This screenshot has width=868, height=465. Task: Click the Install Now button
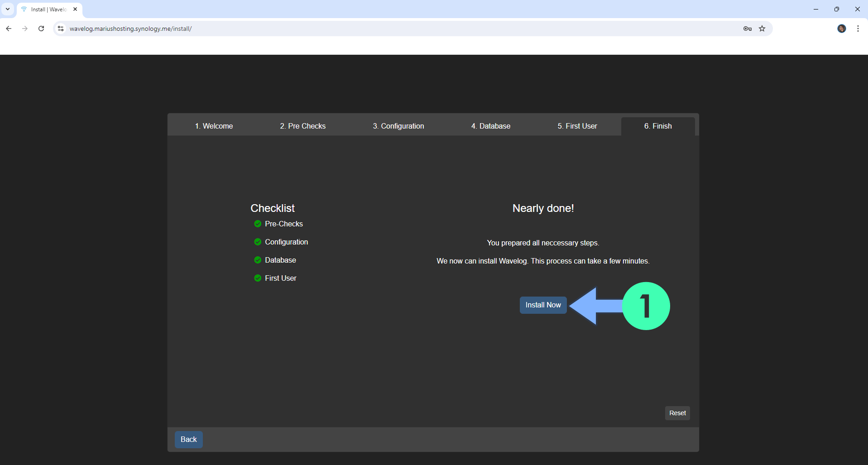pos(543,305)
